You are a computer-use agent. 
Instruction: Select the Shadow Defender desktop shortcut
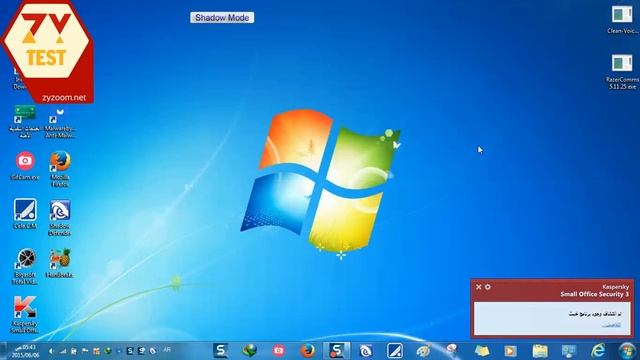(x=60, y=218)
